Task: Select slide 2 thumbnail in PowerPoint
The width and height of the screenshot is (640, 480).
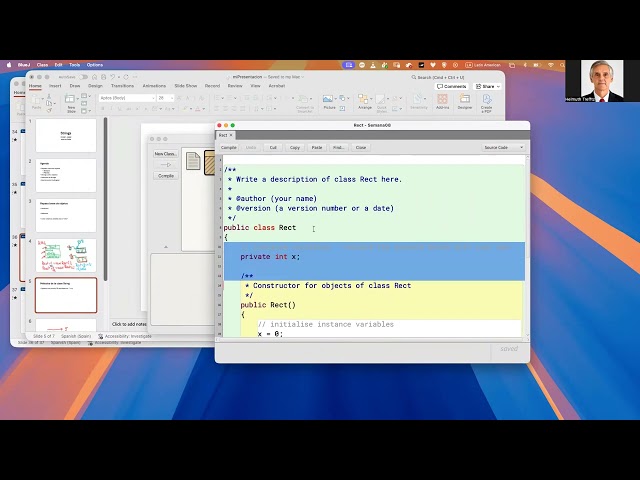Action: pyautogui.click(x=66, y=175)
